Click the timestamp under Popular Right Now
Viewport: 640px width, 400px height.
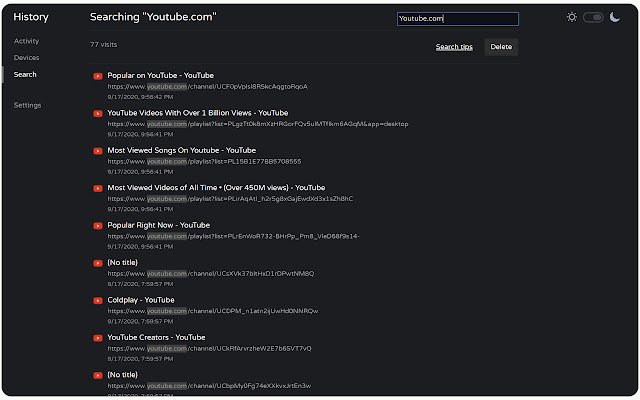pos(140,247)
